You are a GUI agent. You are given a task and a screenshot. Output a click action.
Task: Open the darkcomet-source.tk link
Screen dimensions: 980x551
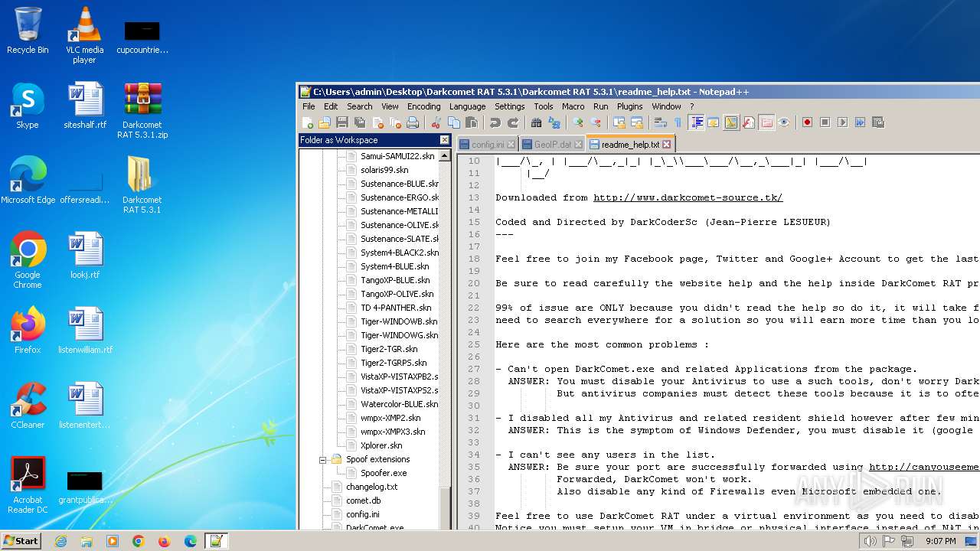[x=688, y=197]
